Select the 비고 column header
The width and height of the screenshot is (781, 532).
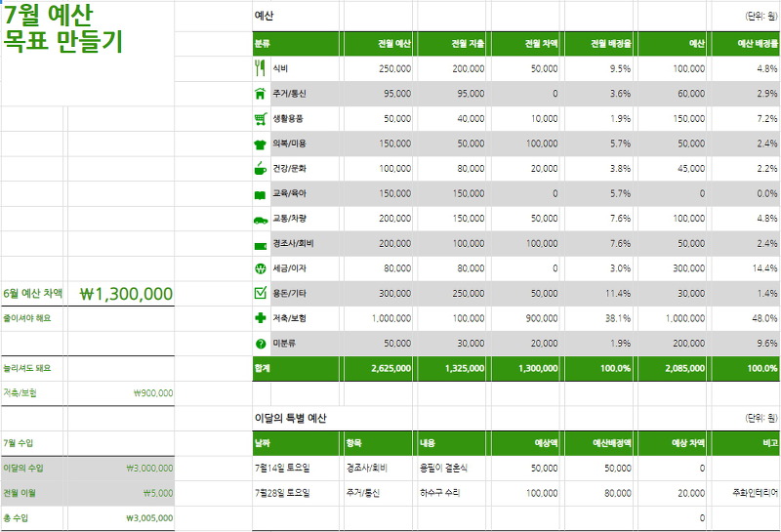(745, 443)
